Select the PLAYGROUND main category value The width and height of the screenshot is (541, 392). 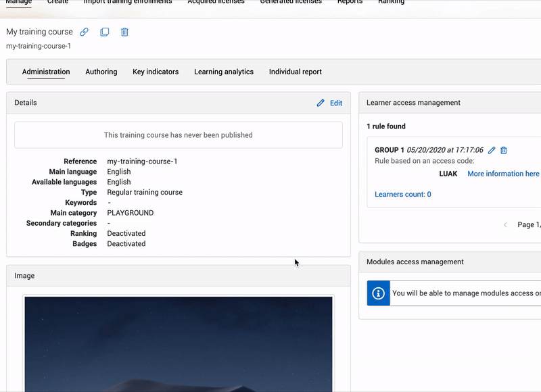pos(131,213)
